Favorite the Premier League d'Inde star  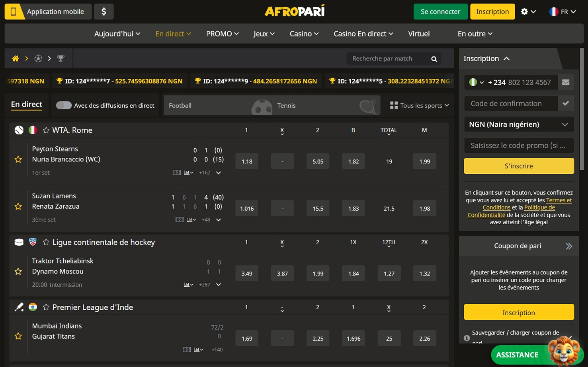pos(46,307)
